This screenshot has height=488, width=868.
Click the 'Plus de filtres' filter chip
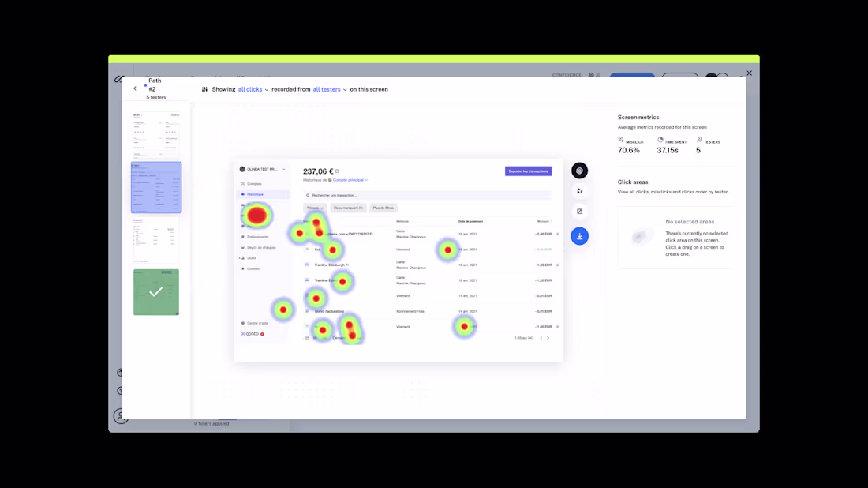point(383,208)
